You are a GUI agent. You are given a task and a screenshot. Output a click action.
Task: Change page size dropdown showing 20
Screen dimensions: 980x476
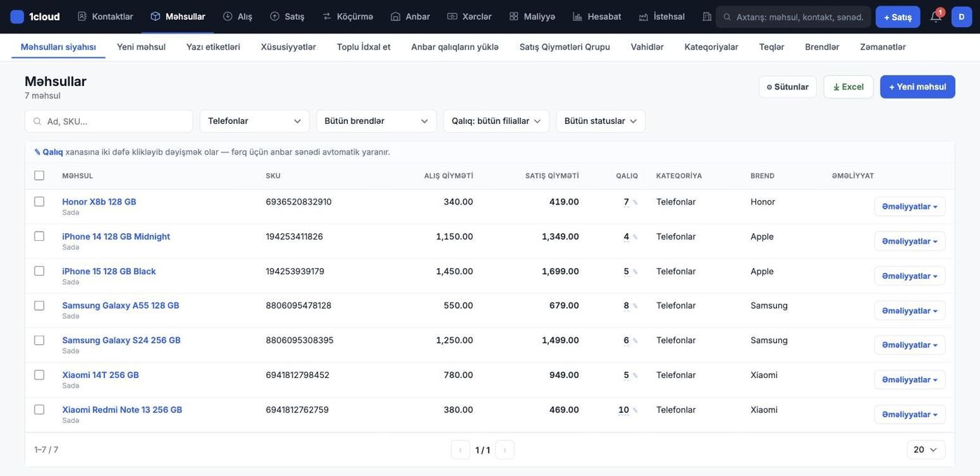point(926,450)
